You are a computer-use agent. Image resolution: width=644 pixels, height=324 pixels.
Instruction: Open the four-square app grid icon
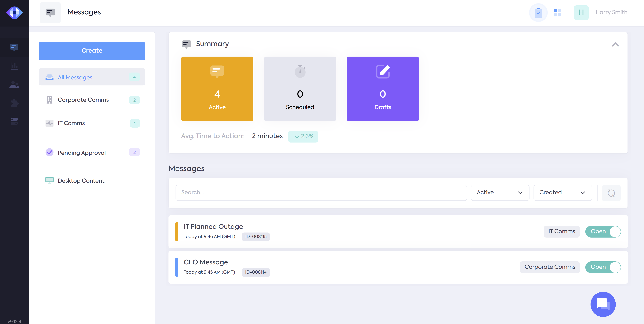click(x=557, y=12)
